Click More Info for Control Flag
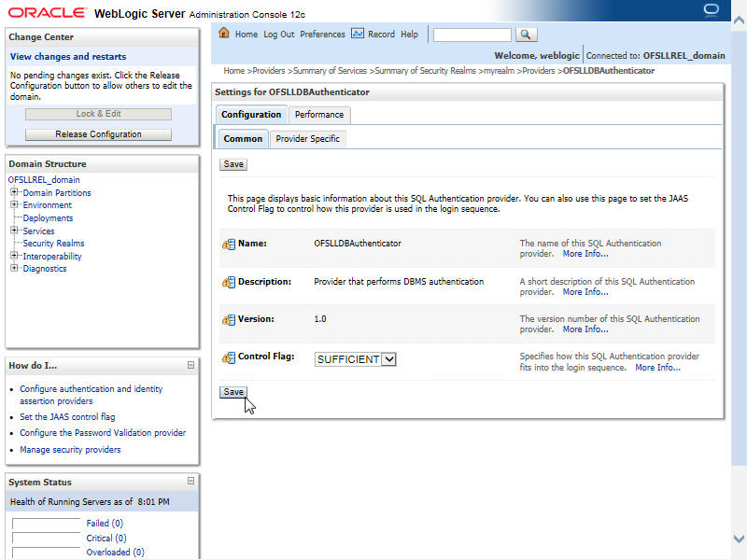Image resolution: width=747 pixels, height=560 pixels. 658,368
